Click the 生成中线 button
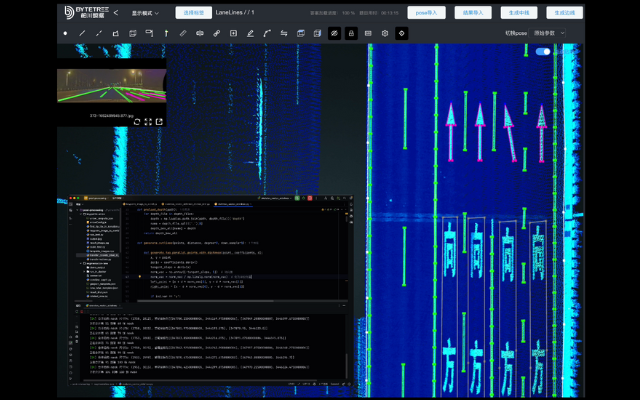This screenshot has width=640, height=400. pos(518,13)
